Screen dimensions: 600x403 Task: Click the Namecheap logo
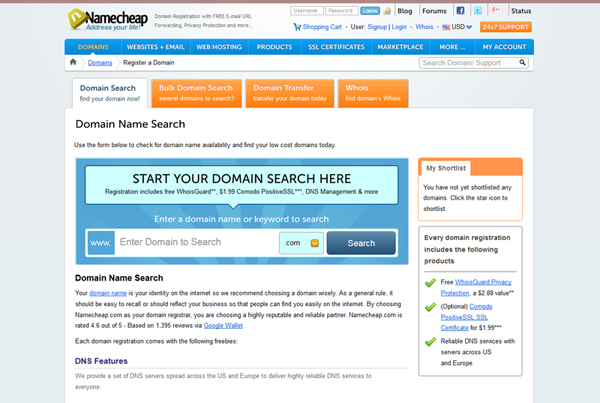click(x=108, y=19)
